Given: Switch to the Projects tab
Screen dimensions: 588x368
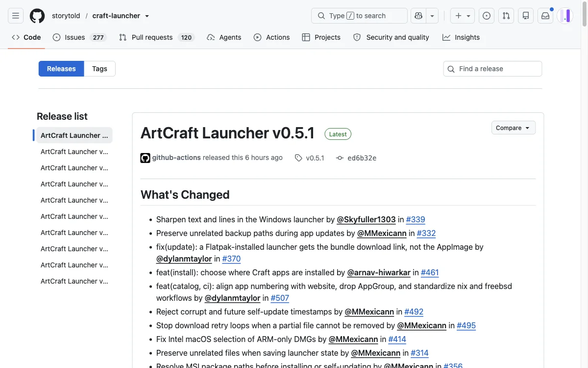Looking at the screenshot, I should tap(321, 37).
